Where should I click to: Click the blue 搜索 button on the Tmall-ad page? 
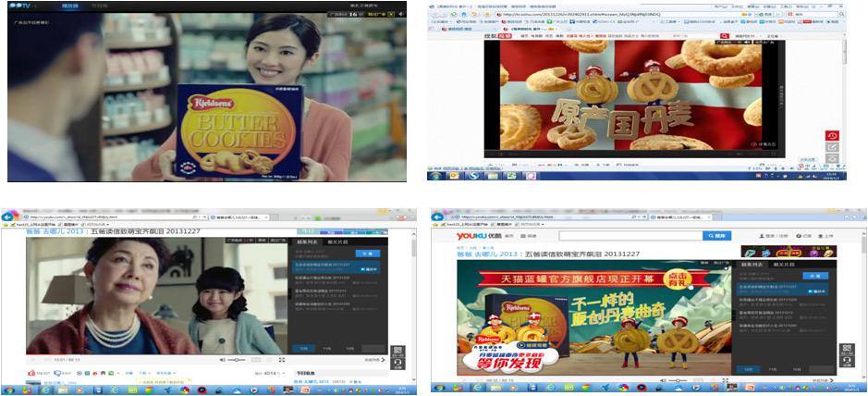(x=717, y=236)
